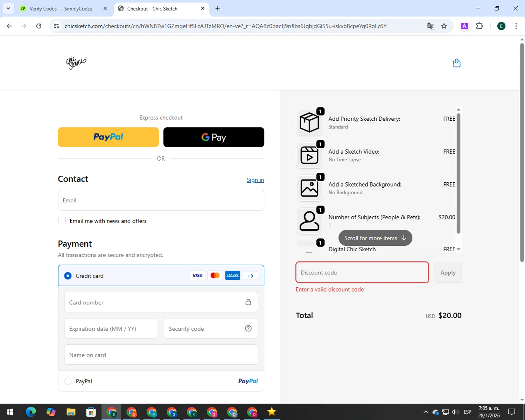
Task: Open the Chrome three-dot menu
Action: click(516, 26)
